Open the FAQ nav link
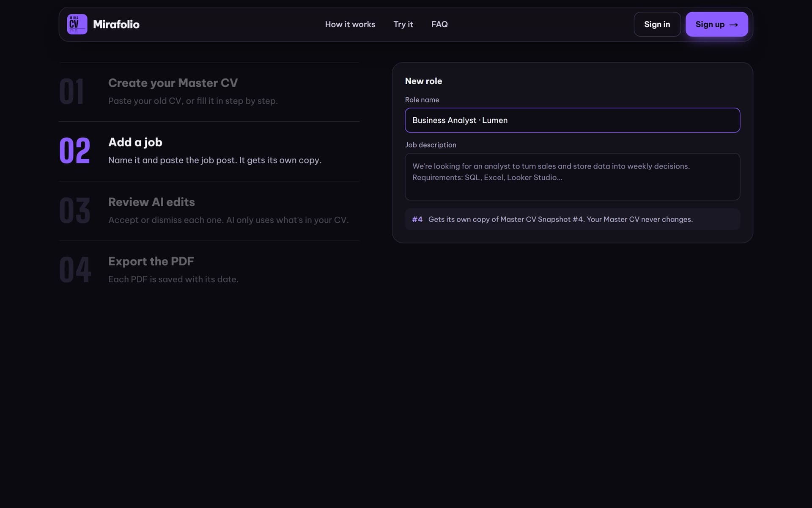812x508 pixels. click(x=439, y=24)
